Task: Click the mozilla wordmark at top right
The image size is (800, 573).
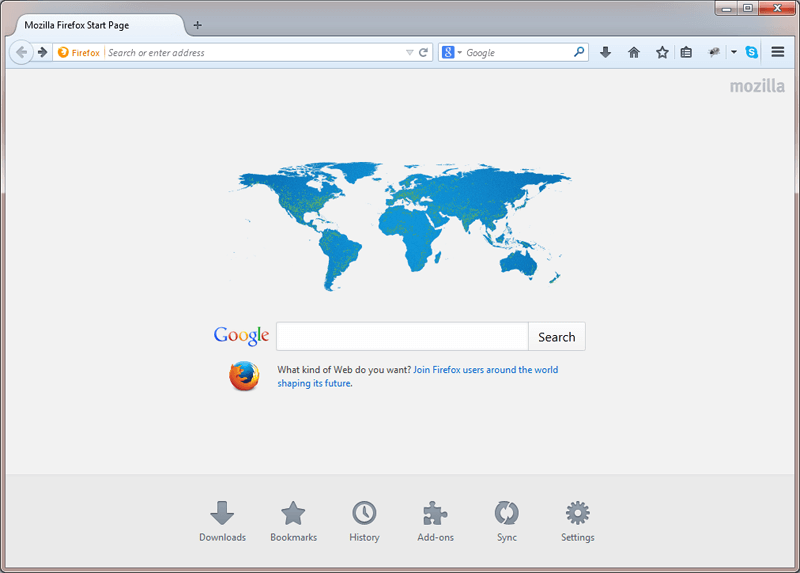Action: [757, 86]
